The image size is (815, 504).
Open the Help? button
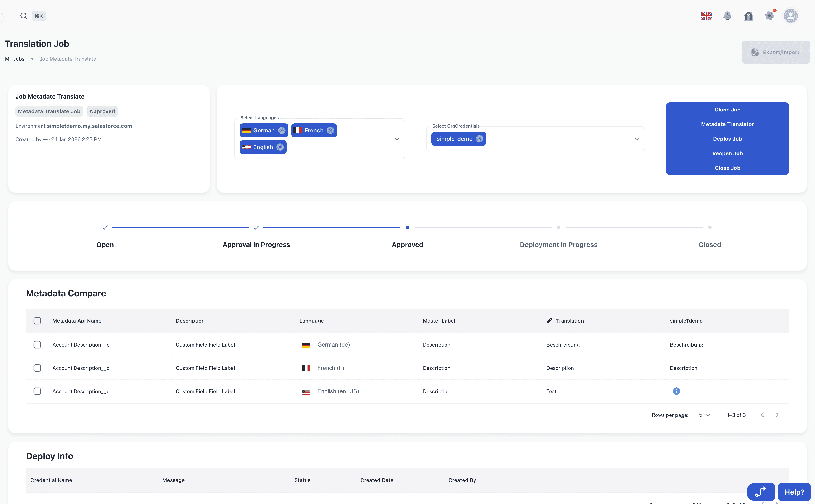tap(794, 492)
